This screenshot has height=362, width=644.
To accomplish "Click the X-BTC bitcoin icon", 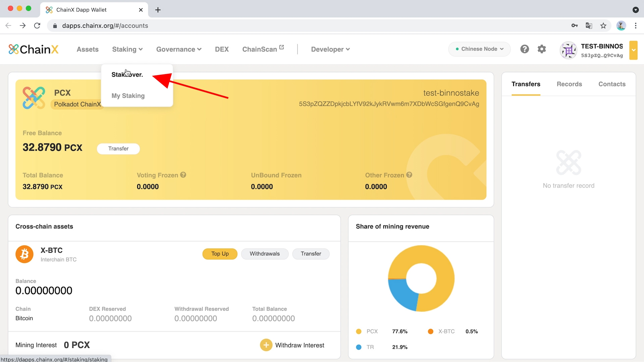I will coord(24,254).
